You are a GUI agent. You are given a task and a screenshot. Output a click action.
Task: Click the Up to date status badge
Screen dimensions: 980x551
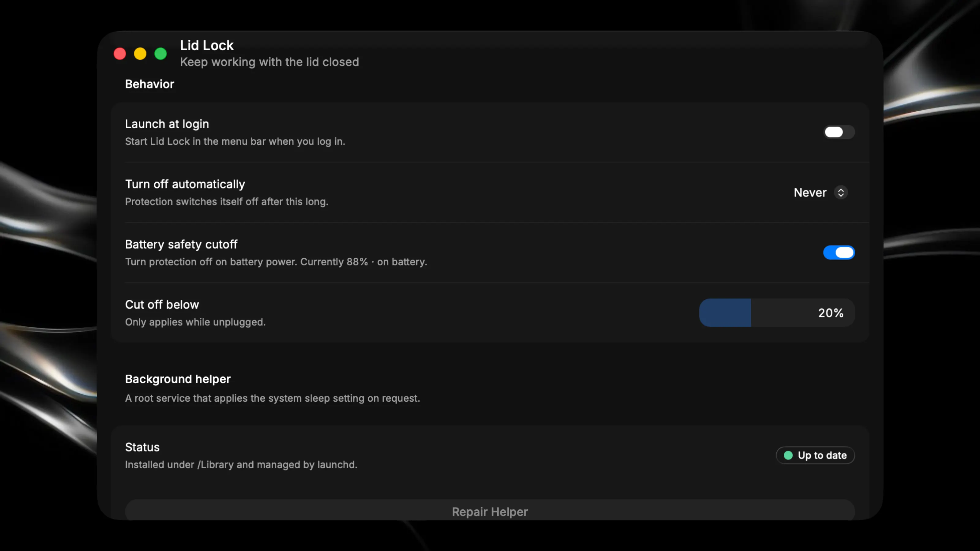click(815, 455)
